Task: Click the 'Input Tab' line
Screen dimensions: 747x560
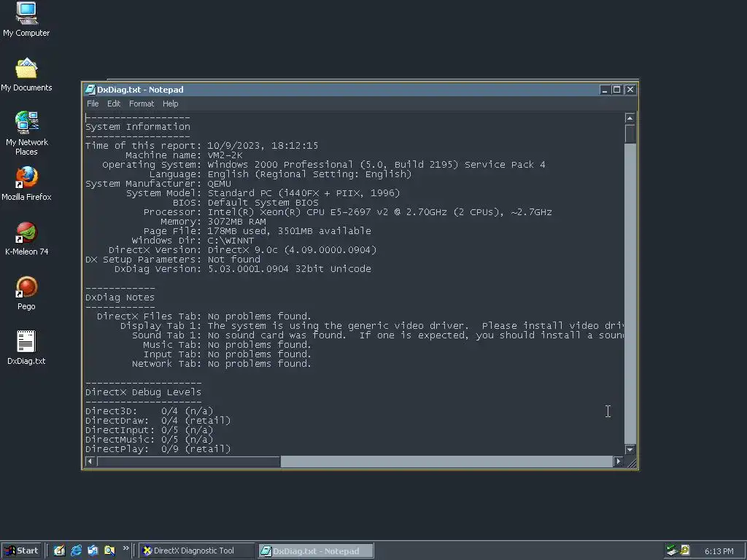Action: (228, 354)
